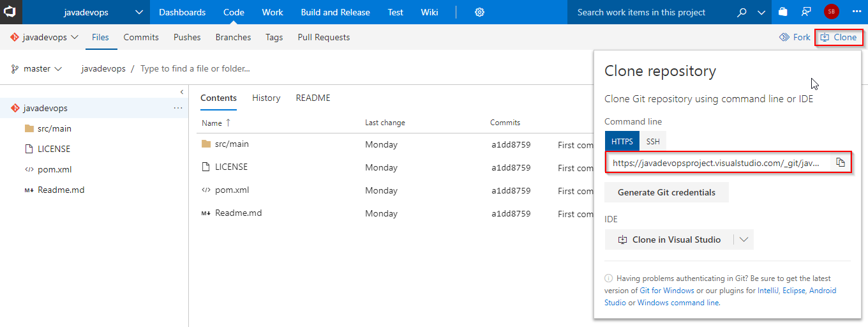Viewport: 868px width, 327px height.
Task: Open pom.xml name in contents list
Action: coord(232,190)
